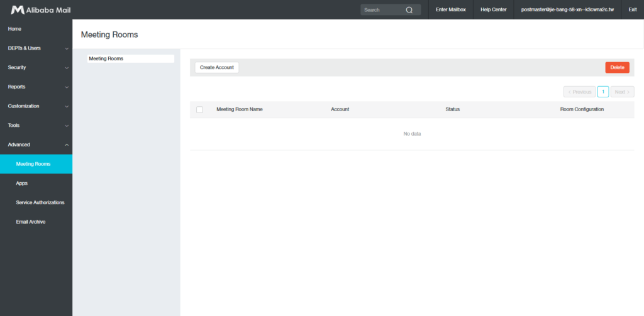Open the Help Center link

(x=493, y=10)
